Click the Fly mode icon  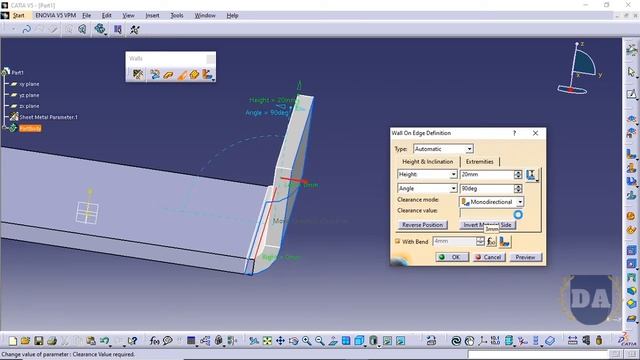[x=254, y=340]
